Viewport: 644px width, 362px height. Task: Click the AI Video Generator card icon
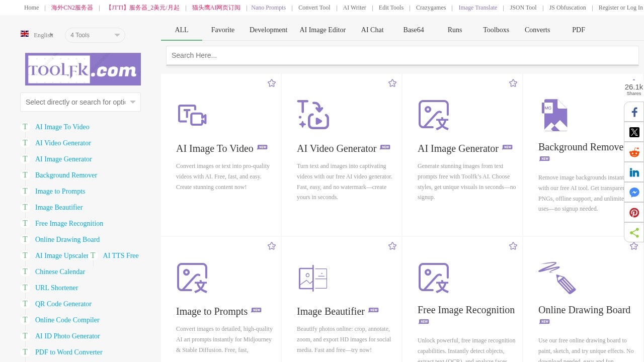pos(313,115)
